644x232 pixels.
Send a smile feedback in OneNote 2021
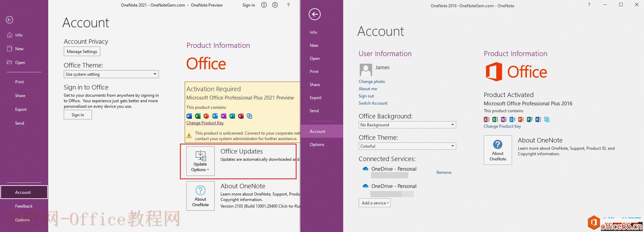point(264,5)
